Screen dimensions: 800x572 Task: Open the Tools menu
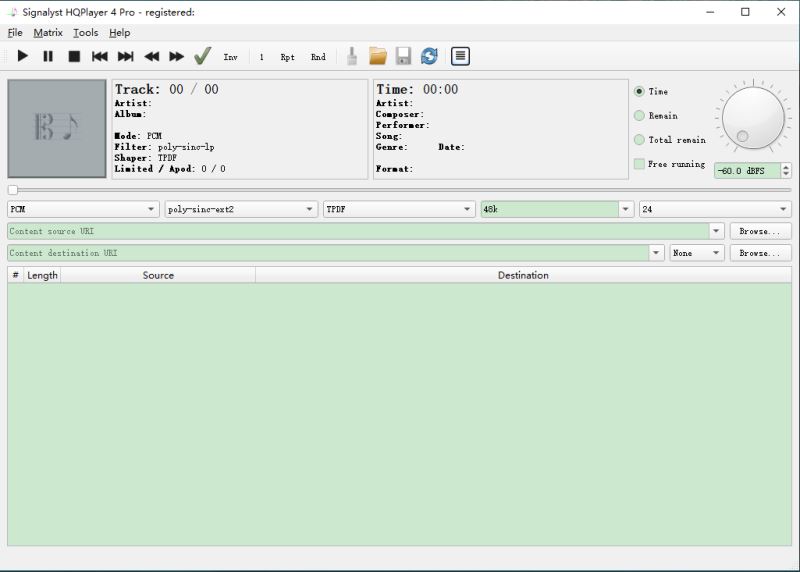(86, 33)
